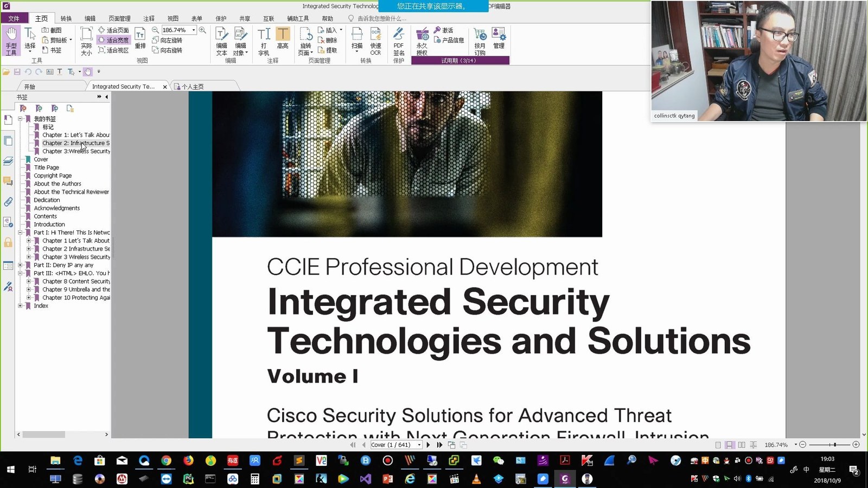Click quick access Redo icon
Viewport: 868px width, 488px height.
[x=39, y=72]
